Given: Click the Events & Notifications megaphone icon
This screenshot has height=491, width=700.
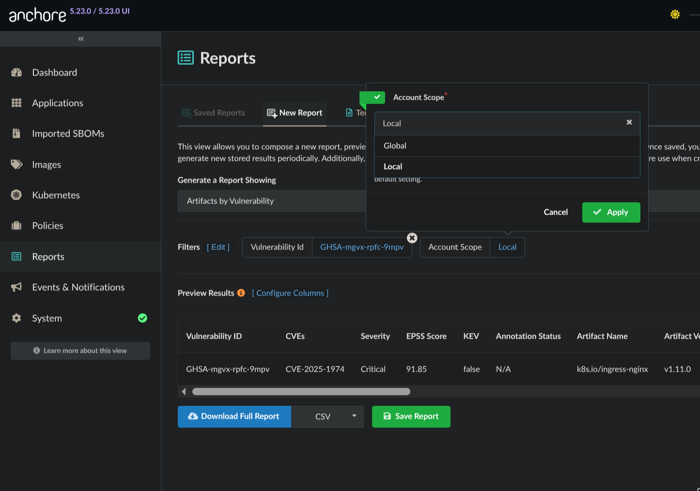Looking at the screenshot, I should pyautogui.click(x=16, y=287).
